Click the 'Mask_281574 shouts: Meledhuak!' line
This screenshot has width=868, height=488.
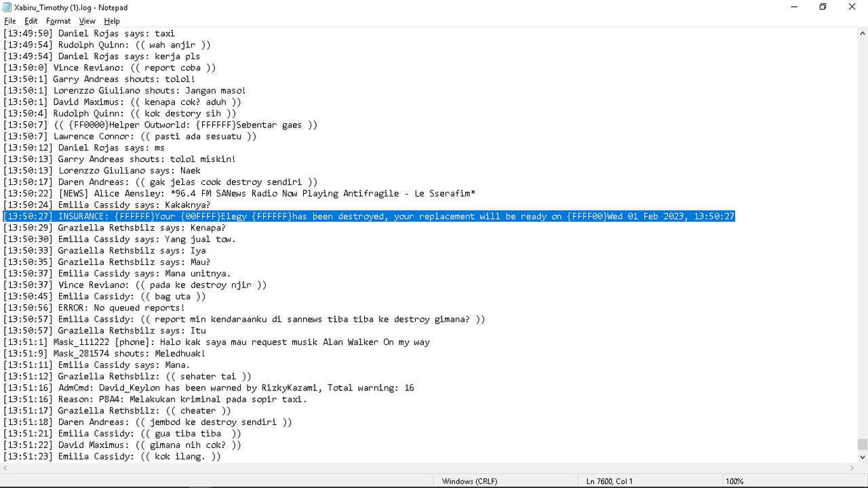coord(104,354)
